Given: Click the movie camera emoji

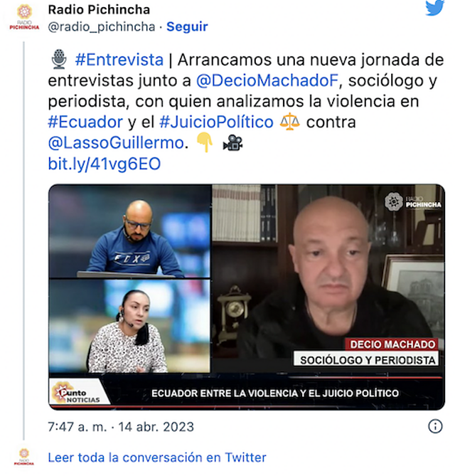Looking at the screenshot, I should pos(232,143).
